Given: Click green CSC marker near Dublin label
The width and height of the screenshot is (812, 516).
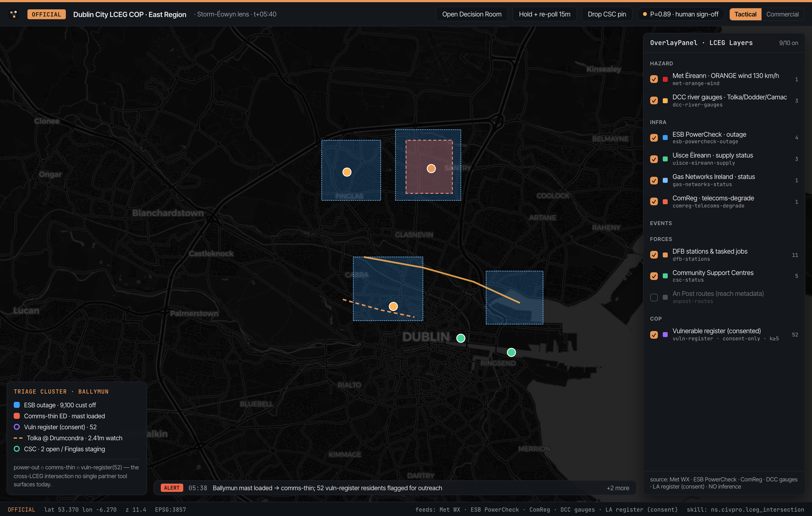Looking at the screenshot, I should click(x=461, y=338).
